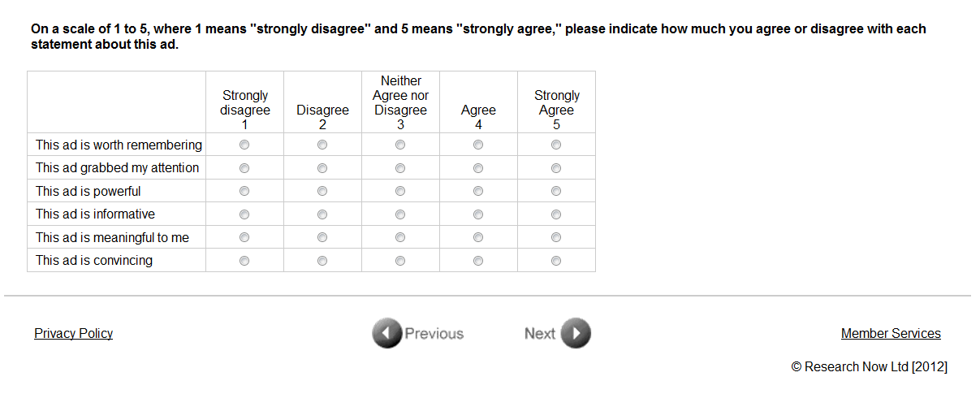
Task: Mark Disagree for 'grabbed my attention'
Action: coord(322,168)
